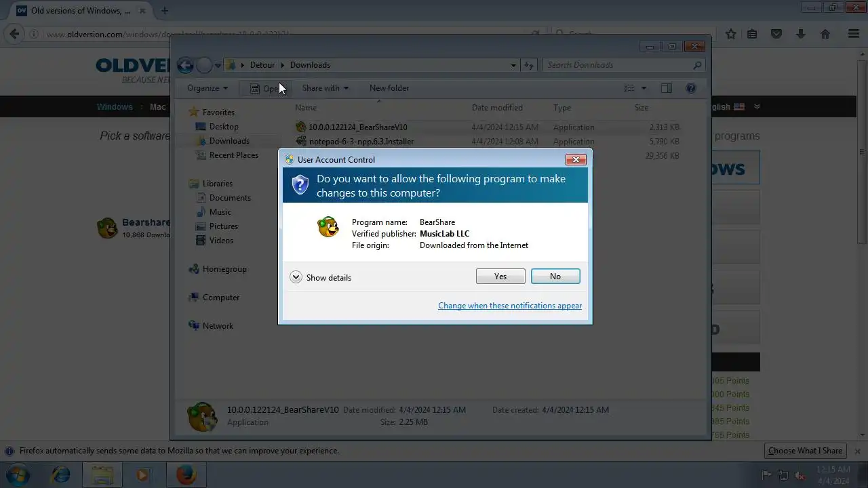Select Pictures library
This screenshot has width=868, height=488.
(224, 226)
